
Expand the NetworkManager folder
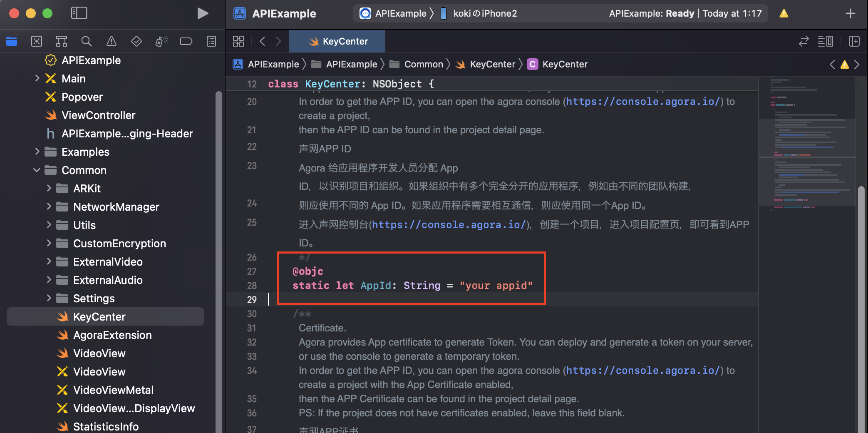coord(49,207)
